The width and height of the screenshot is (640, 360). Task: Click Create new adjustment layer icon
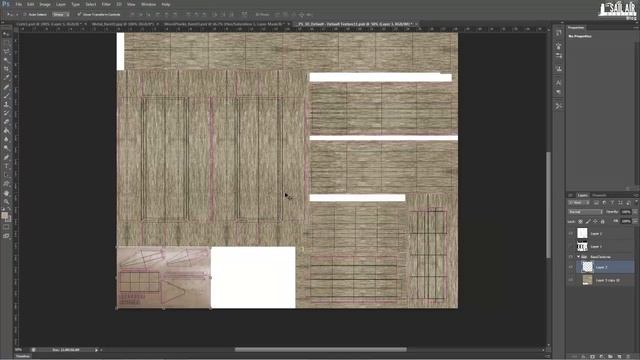[601, 356]
